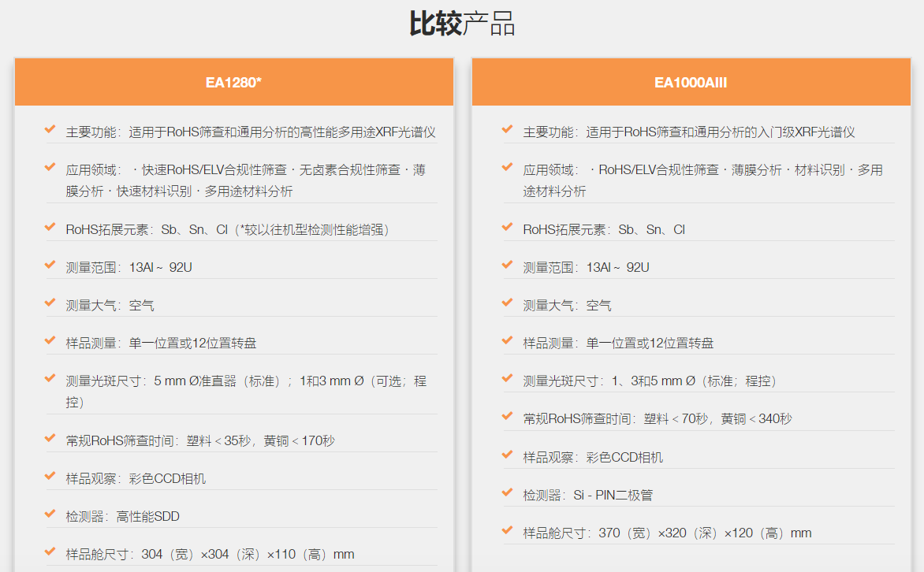Image resolution: width=924 pixels, height=572 pixels.
Task: Click checkmark beside EA1000AIII 应用领域 row
Action: tap(508, 167)
